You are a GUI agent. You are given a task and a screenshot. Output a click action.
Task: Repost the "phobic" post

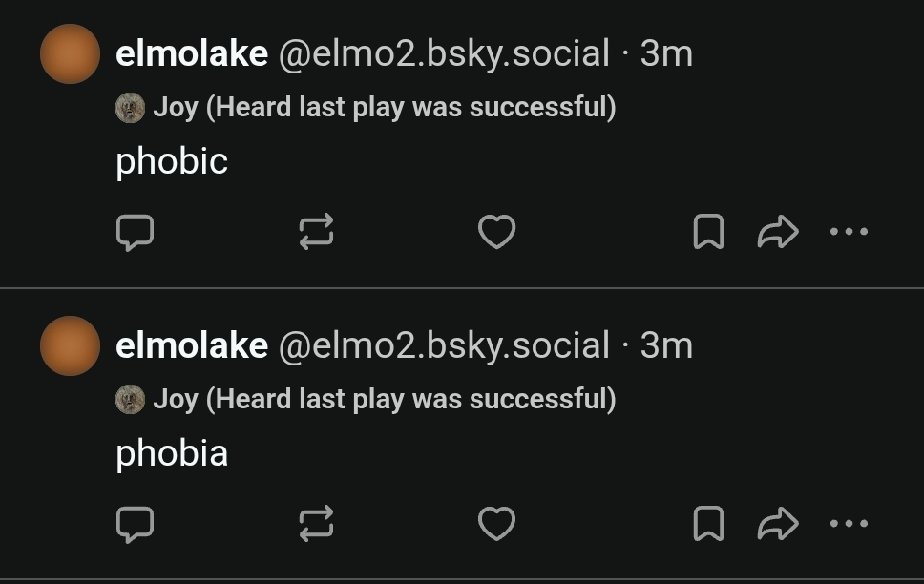click(316, 232)
